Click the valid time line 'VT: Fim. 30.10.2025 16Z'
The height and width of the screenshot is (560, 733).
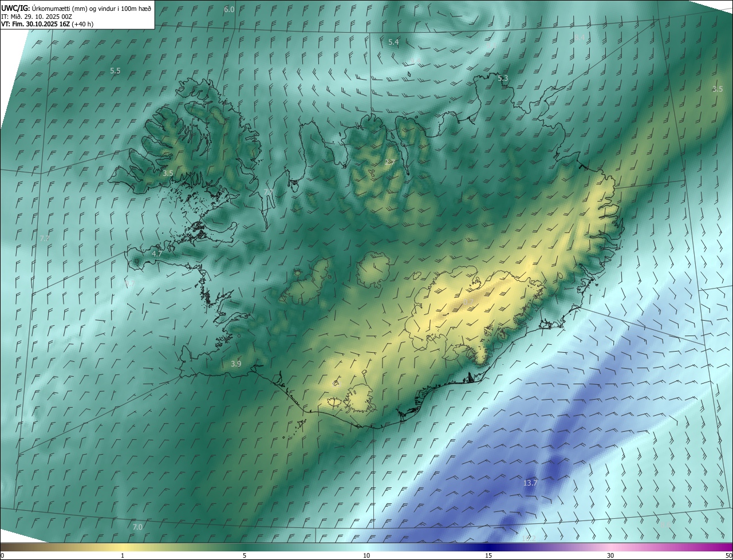click(36, 25)
